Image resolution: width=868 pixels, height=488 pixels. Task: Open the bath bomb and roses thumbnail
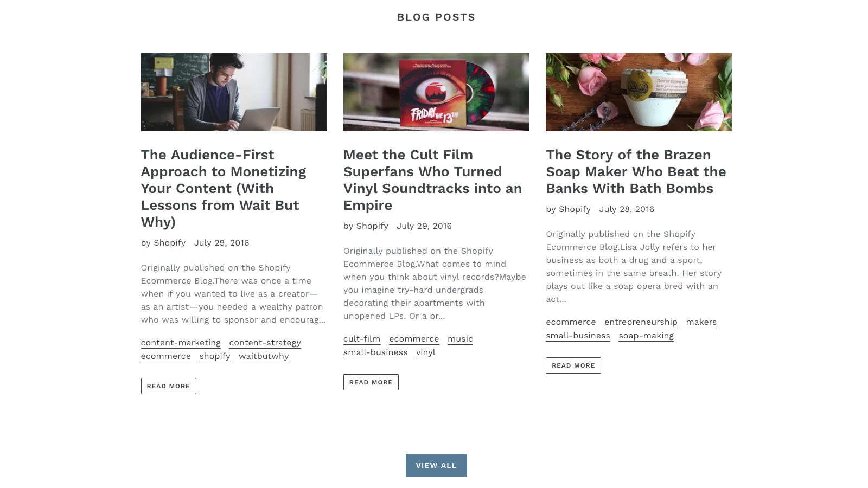point(639,92)
